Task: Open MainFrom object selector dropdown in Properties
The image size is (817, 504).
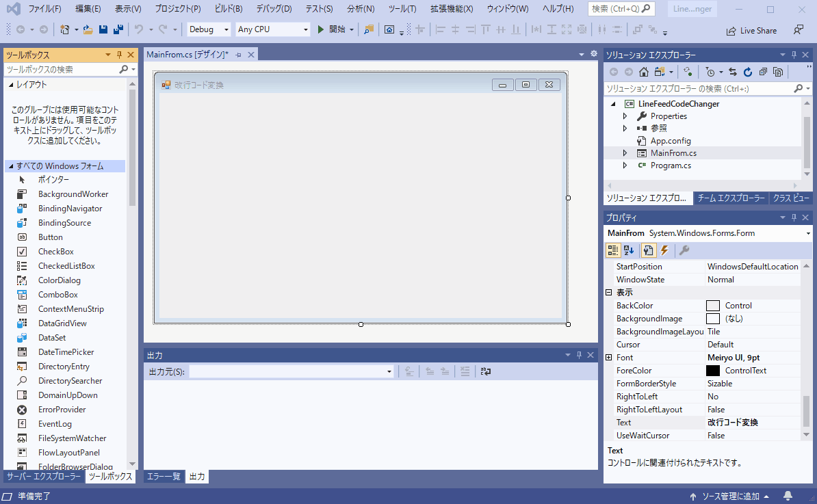Action: click(808, 233)
